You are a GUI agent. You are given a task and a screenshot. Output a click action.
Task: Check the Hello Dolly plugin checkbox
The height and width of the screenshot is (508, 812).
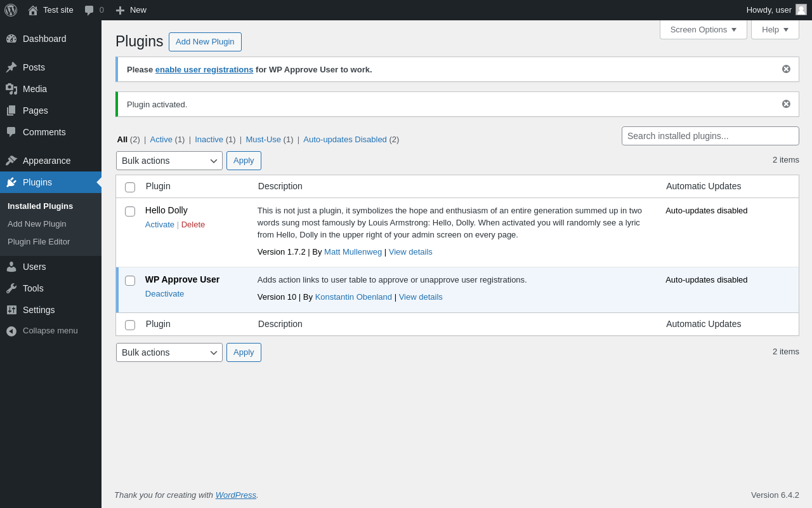[x=130, y=211]
